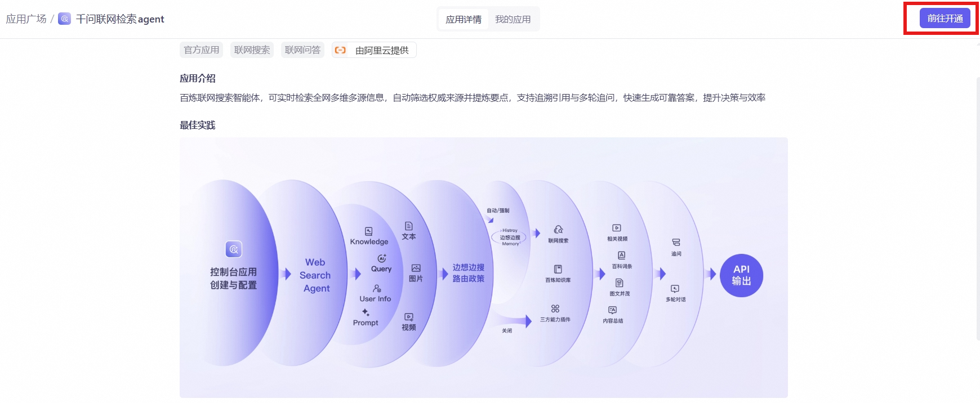Click the Prompt sparkle icon in diagram
The height and width of the screenshot is (403, 980).
pyautogui.click(x=366, y=312)
